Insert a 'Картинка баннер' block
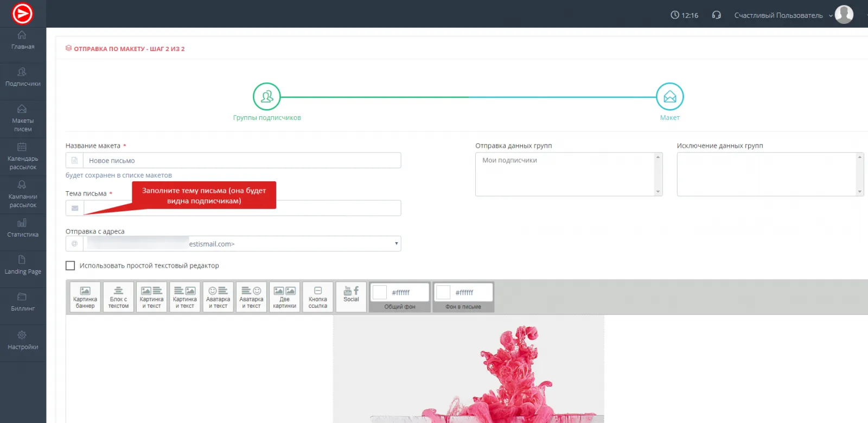The image size is (868, 423). (85, 297)
